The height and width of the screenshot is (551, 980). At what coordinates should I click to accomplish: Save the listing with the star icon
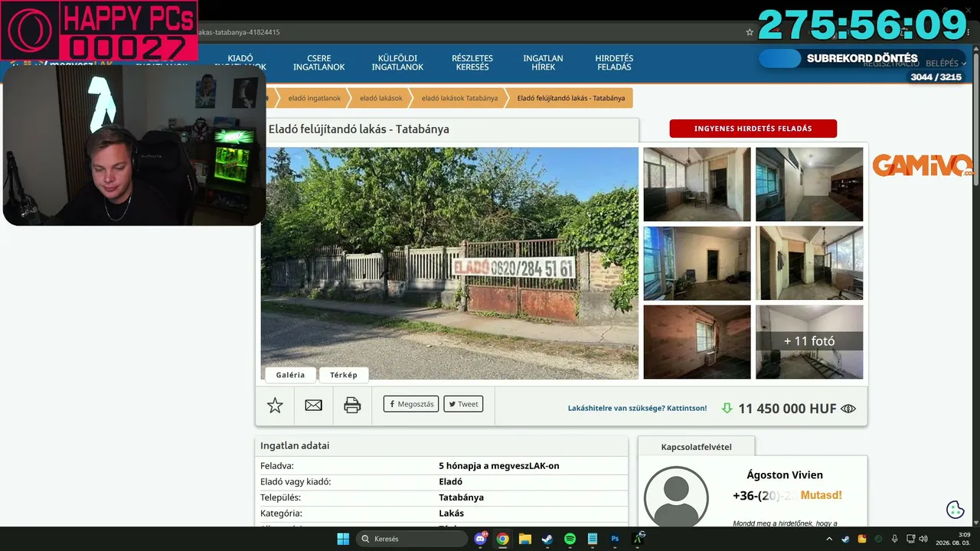point(275,406)
